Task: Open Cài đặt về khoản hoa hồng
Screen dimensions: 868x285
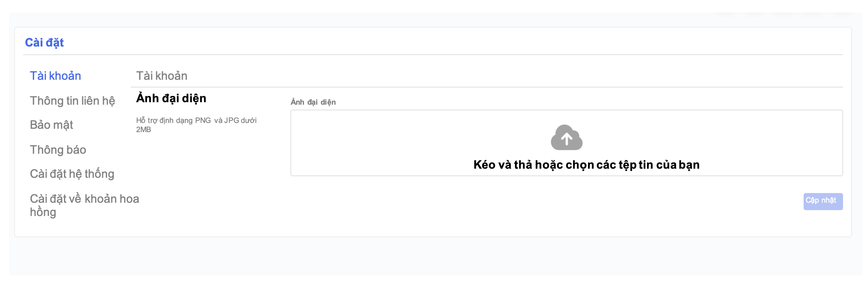Action: [84, 205]
